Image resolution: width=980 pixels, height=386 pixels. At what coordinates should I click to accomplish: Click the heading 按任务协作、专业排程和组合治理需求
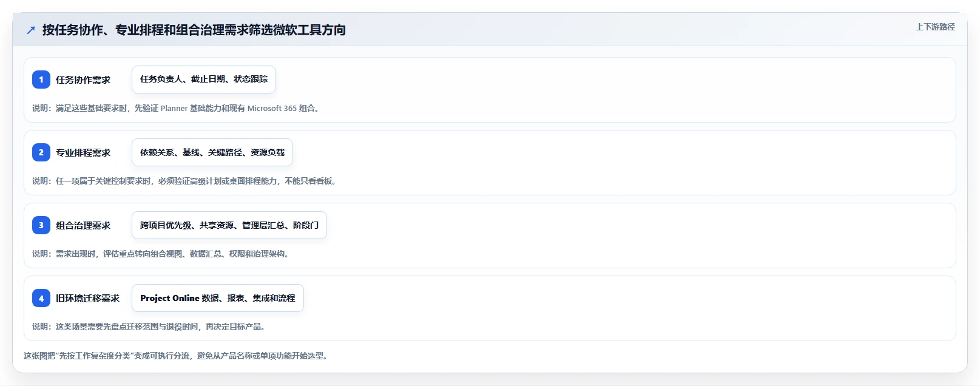click(x=194, y=30)
